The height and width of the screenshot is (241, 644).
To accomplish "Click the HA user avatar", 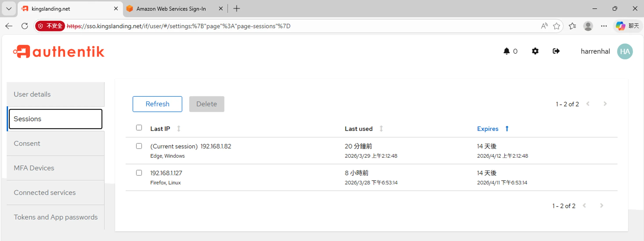I will pyautogui.click(x=625, y=52).
